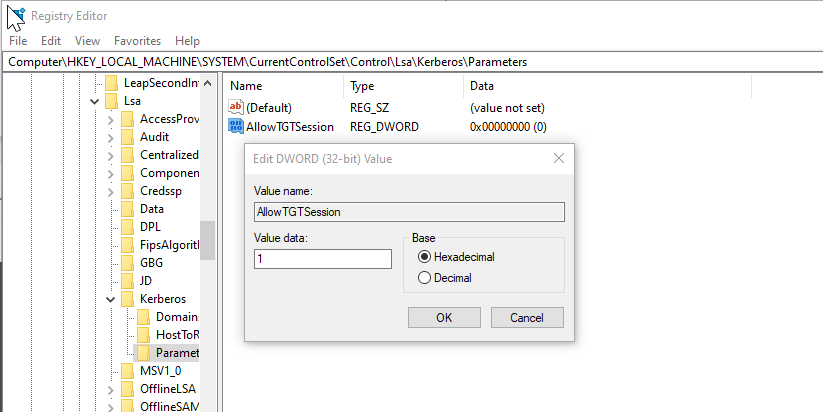823x412 pixels.
Task: Select the (Default) value name
Action: point(269,108)
